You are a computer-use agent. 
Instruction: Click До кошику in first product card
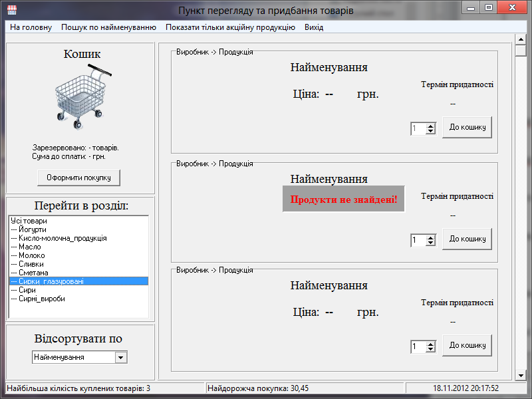467,127
